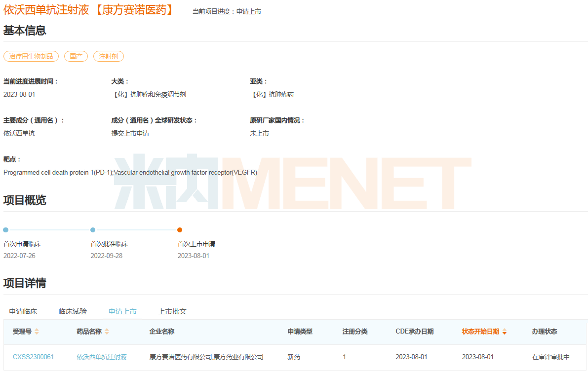588x372 pixels.
Task: Click the 首次申请临床 timeline dot
Action: point(5,230)
